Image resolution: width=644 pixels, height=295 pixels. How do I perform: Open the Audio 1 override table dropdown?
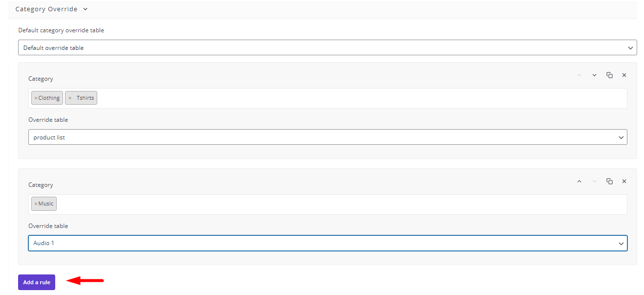tap(327, 243)
